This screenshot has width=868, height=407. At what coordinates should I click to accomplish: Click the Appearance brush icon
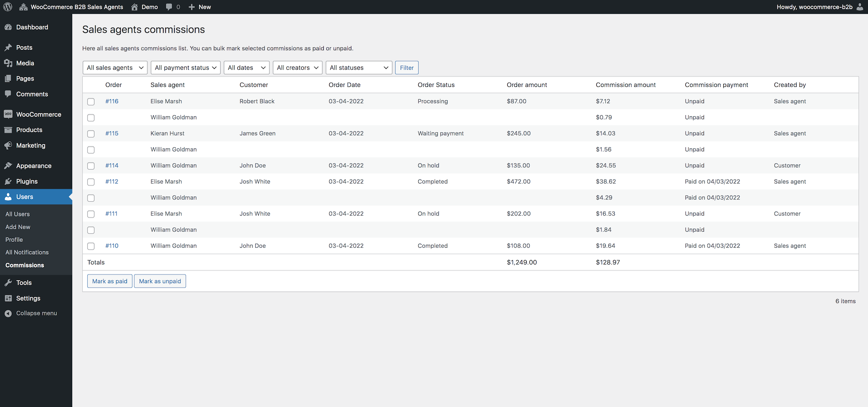point(9,166)
